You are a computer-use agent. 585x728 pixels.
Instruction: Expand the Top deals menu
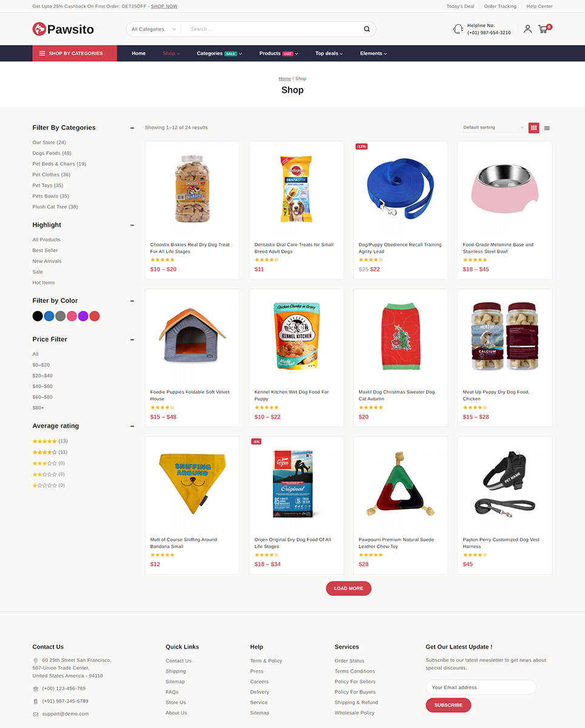point(329,53)
